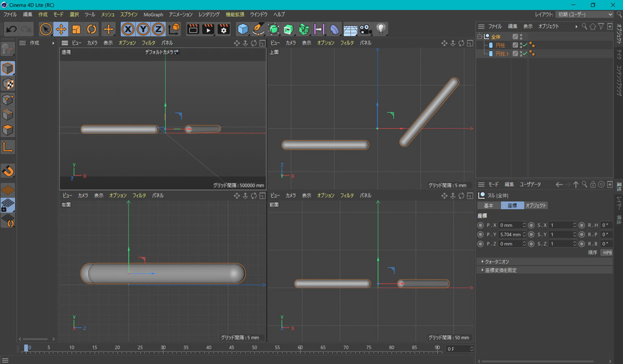Toggle the green enable checkmark for 円柱.1
The width and height of the screenshot is (623, 364).
point(525,54)
